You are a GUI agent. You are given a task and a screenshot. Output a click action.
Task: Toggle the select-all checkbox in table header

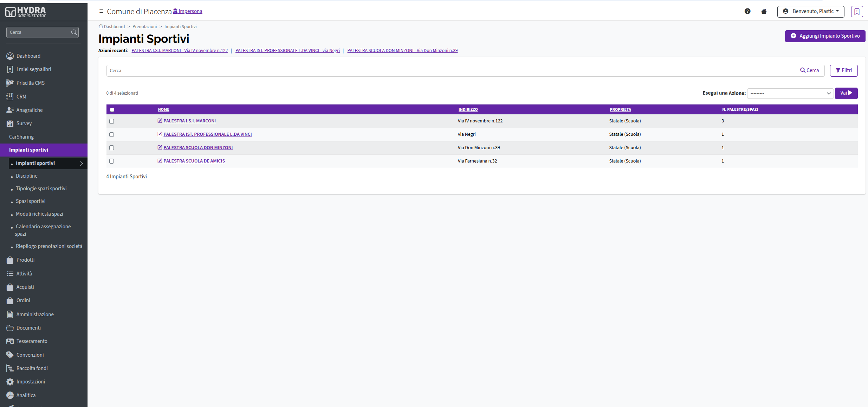pos(112,110)
